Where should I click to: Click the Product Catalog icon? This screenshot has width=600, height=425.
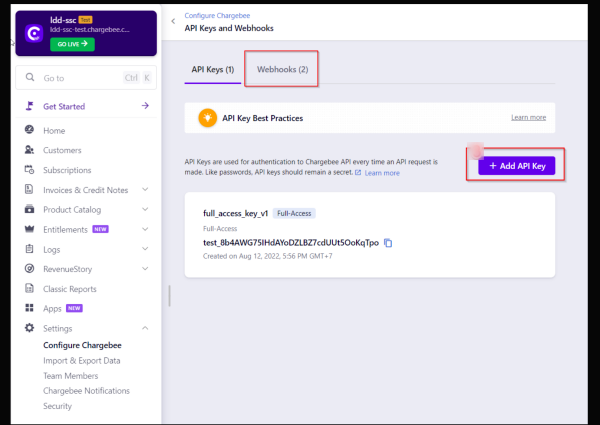pyautogui.click(x=29, y=209)
